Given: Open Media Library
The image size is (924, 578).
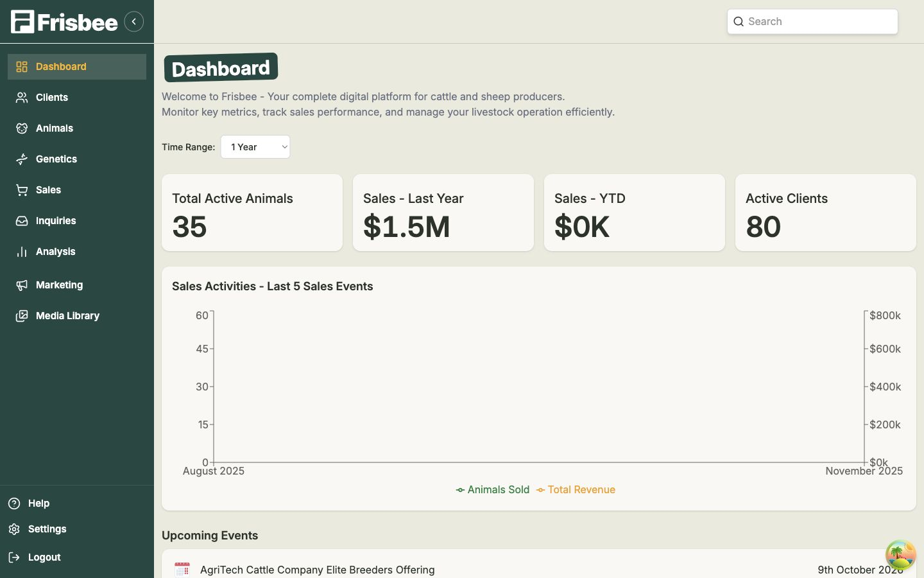Looking at the screenshot, I should (77, 316).
